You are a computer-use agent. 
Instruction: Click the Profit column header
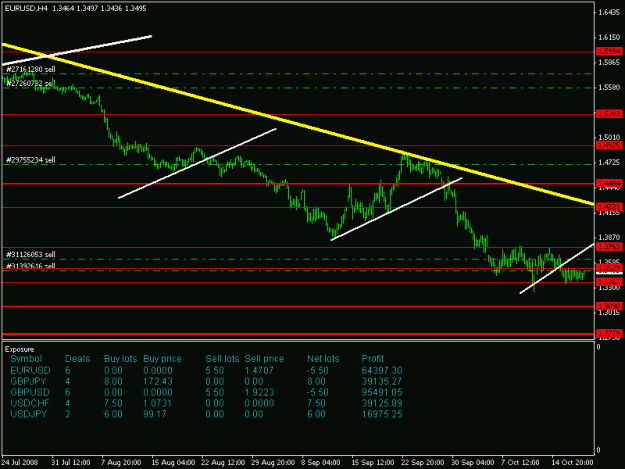coord(373,359)
